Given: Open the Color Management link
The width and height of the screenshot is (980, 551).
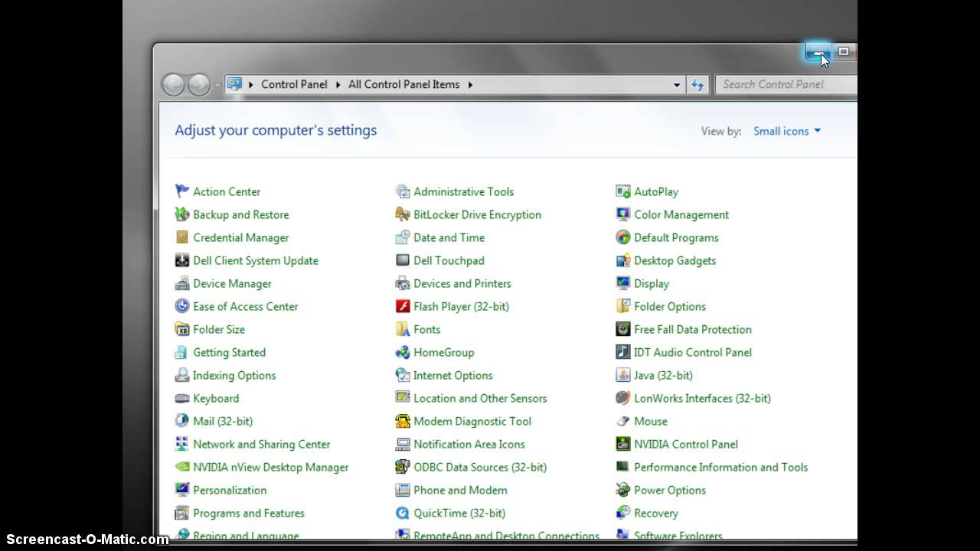Looking at the screenshot, I should click(x=681, y=214).
